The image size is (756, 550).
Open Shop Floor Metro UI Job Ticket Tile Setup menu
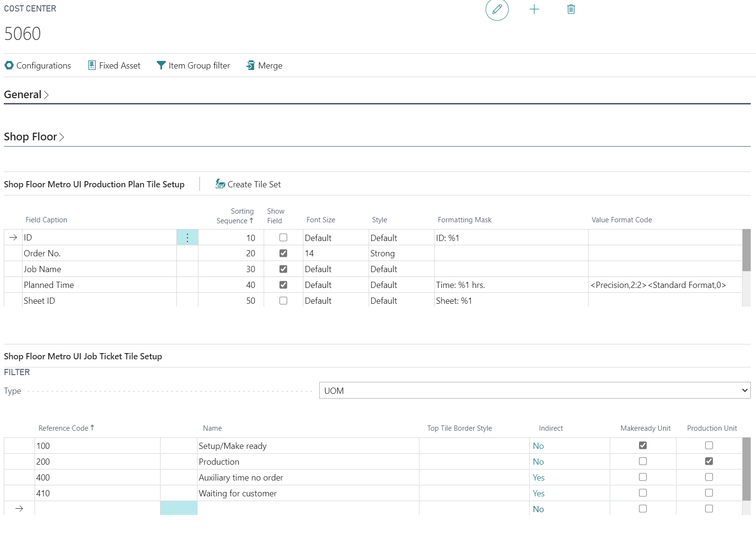point(83,356)
